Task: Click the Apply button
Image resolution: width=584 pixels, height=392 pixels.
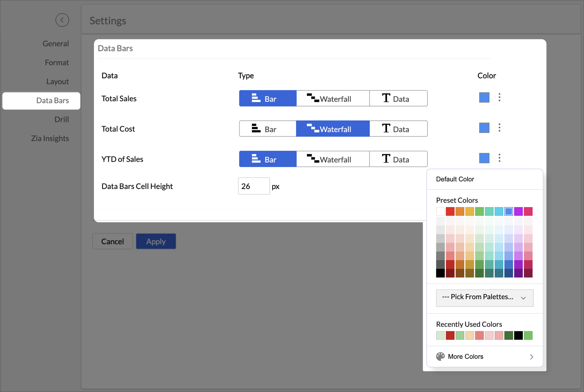Action: tap(156, 241)
